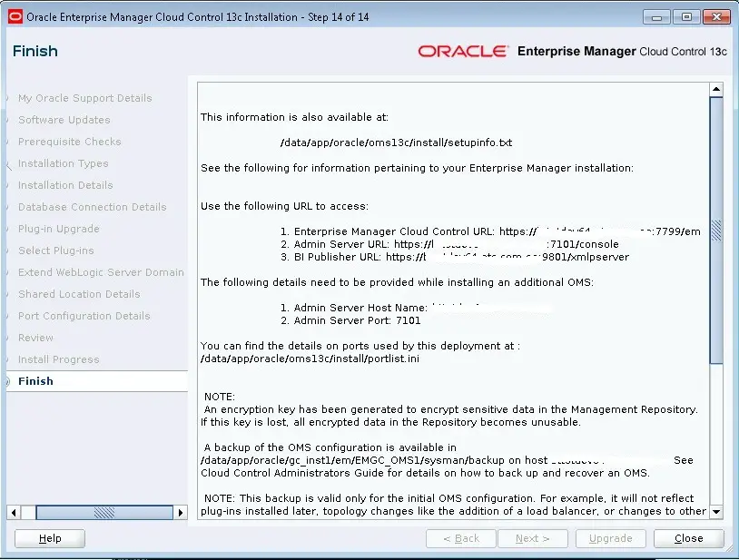
Task: Click the disabled Next button
Action: pos(533,538)
